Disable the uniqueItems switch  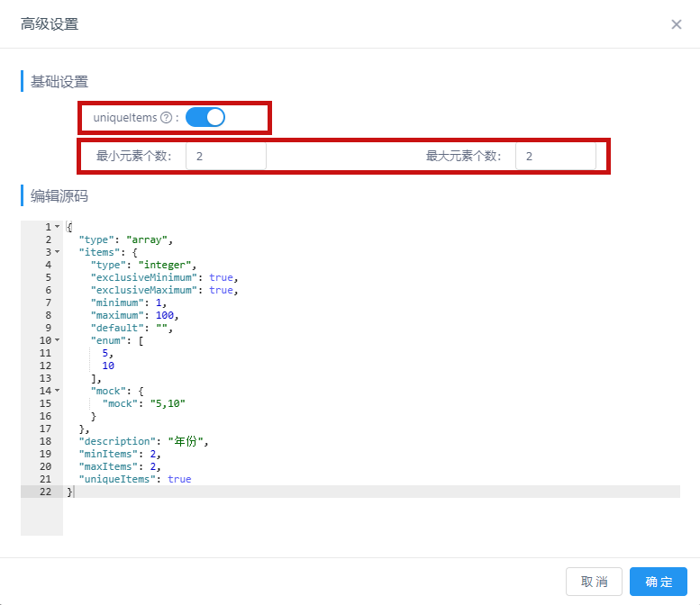pos(205,117)
